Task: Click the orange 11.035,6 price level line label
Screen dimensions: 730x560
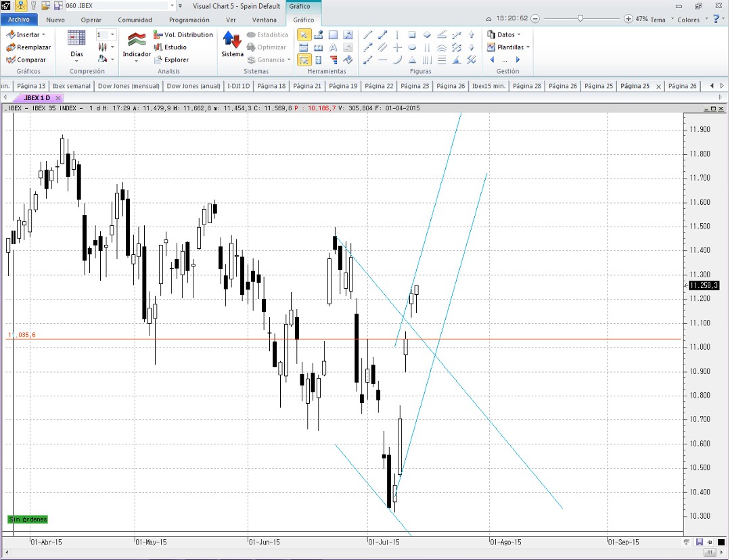Action: [x=22, y=335]
